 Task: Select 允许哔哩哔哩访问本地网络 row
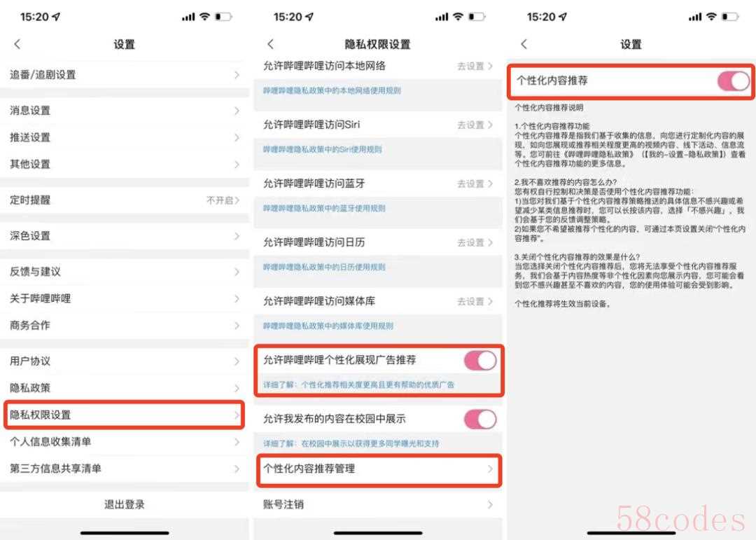tap(377, 66)
